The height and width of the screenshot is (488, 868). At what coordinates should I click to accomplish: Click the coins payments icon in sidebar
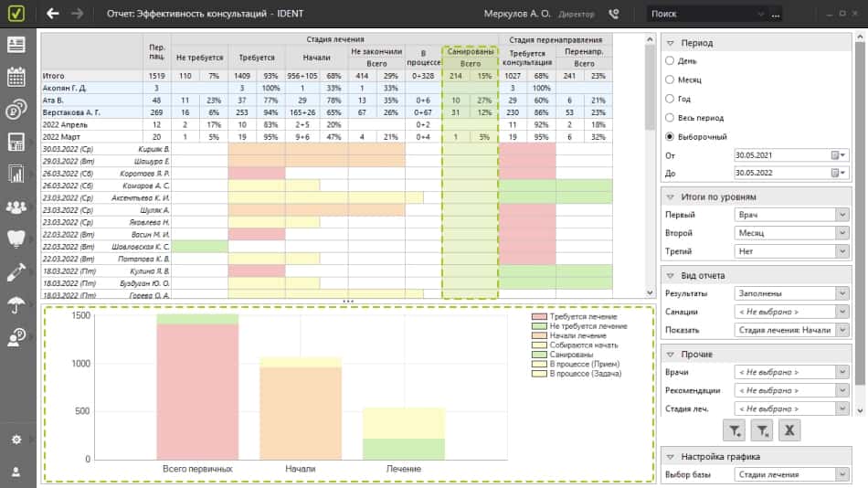16,110
